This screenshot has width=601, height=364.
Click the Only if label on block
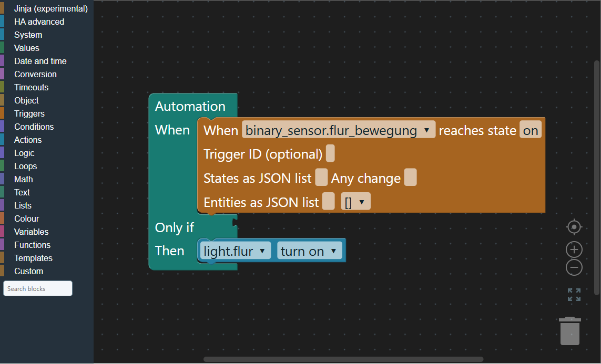pos(175,227)
